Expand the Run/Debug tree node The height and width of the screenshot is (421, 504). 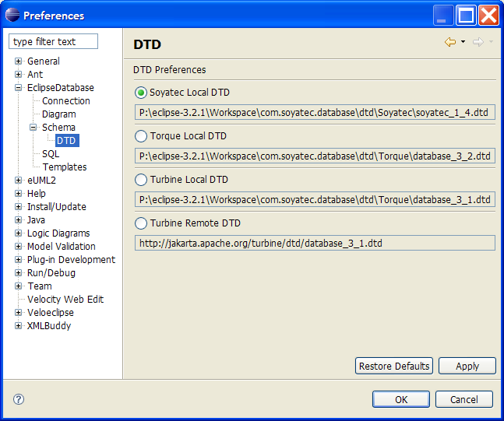tap(19, 272)
